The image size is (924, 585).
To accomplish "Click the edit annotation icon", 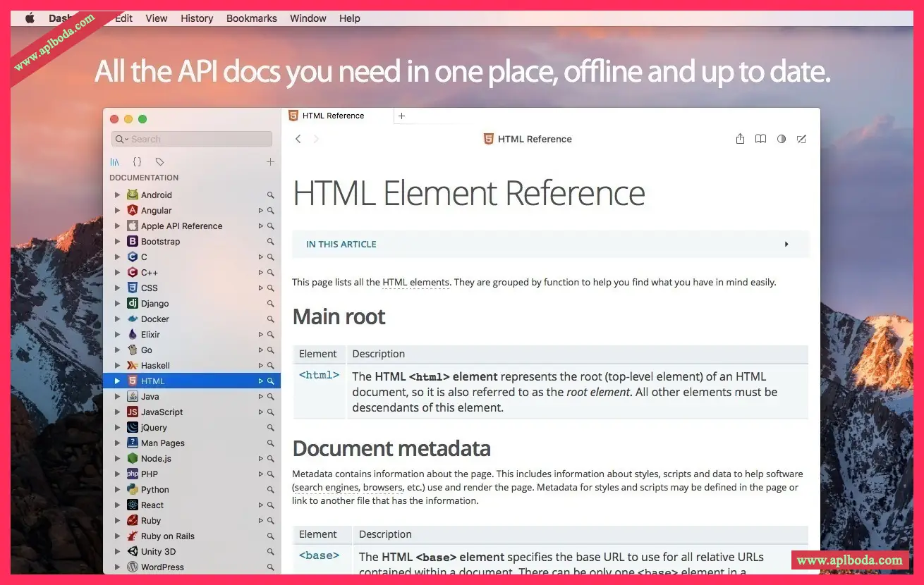I will [801, 139].
